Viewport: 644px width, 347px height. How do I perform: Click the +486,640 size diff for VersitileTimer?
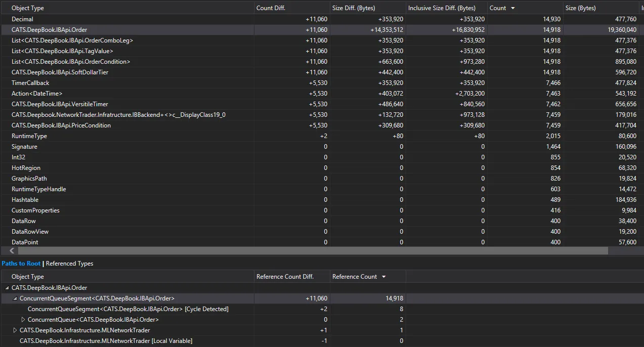pos(391,104)
